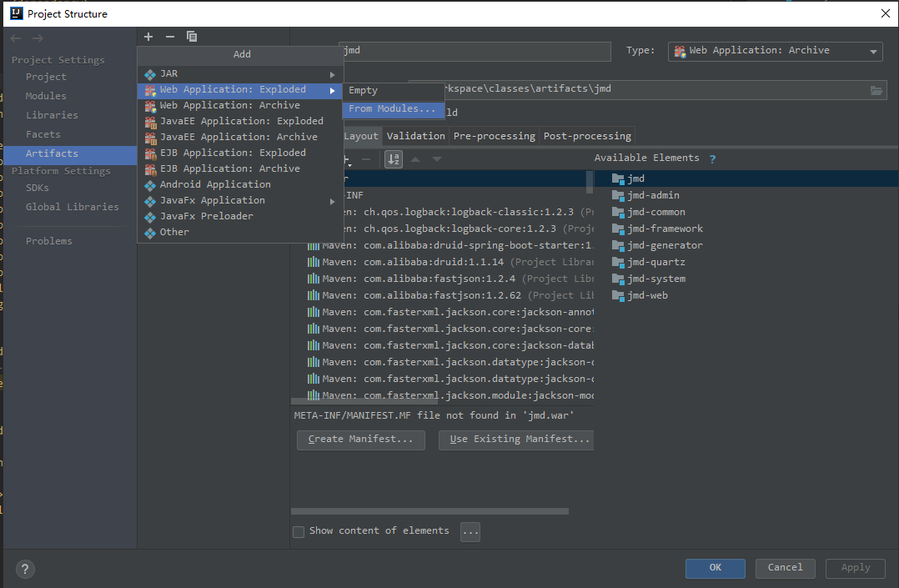Screen dimensions: 899x588
Task: Click Use Existing Manifest... button
Action: coord(516,440)
